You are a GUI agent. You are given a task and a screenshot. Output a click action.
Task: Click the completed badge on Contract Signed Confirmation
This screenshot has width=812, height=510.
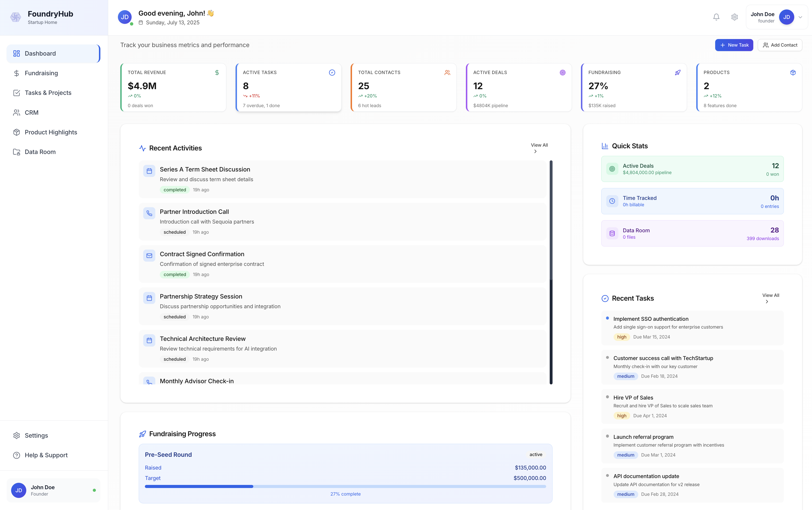pyautogui.click(x=175, y=275)
